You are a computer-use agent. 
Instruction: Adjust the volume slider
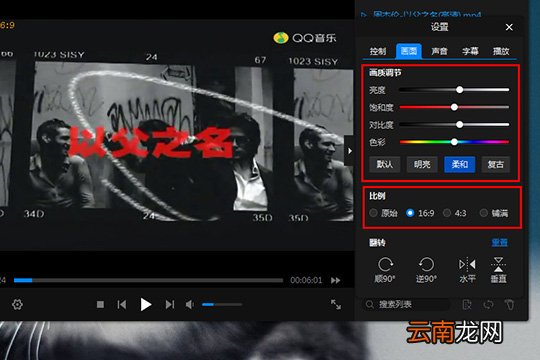tap(222, 305)
